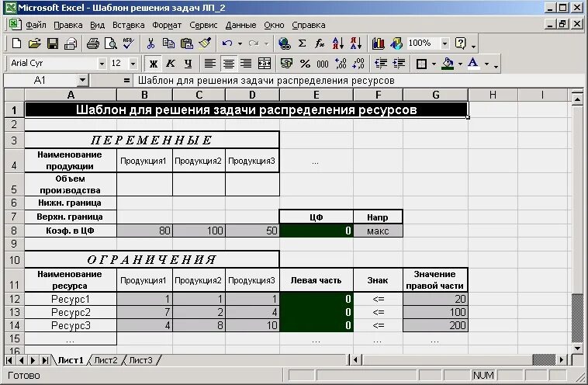Decrease decimal places icon
588x385 pixels.
(358, 64)
